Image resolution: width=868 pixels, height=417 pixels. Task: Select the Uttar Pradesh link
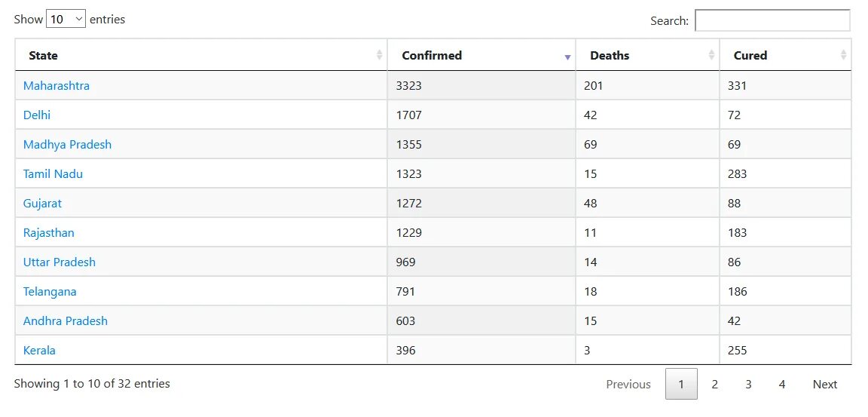[60, 262]
